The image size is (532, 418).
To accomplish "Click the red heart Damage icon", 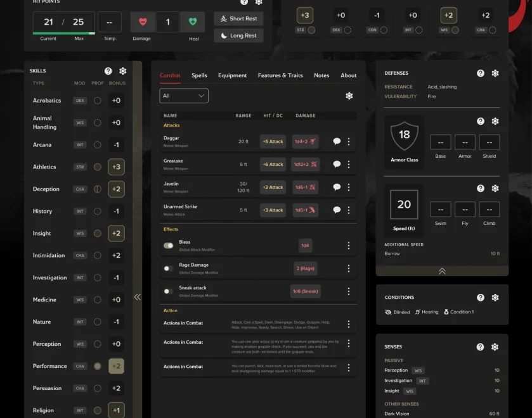I will point(141,21).
